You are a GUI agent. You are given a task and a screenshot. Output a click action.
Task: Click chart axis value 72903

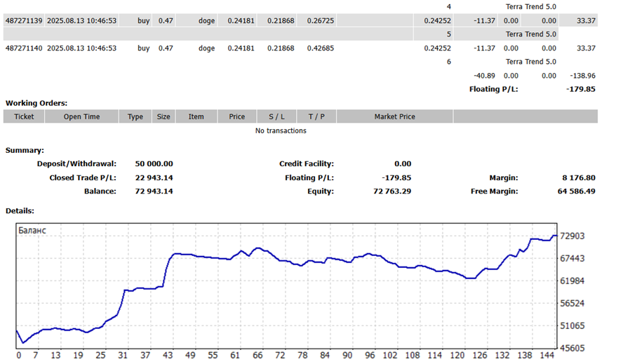572,236
